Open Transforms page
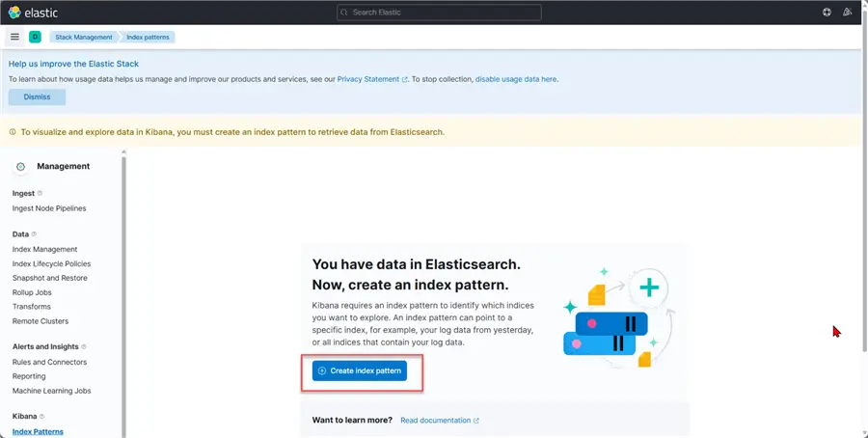The height and width of the screenshot is (438, 868). point(32,306)
